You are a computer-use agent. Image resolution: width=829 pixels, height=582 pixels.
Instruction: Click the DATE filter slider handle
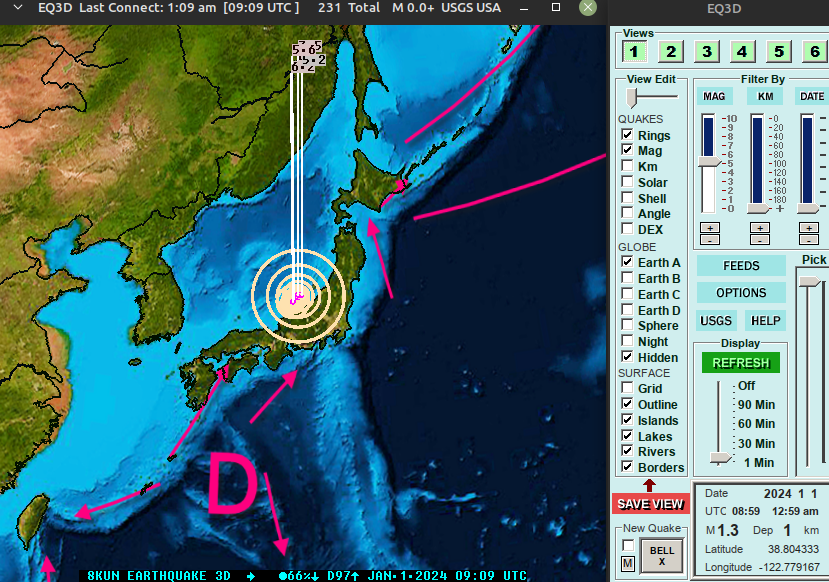[x=808, y=209]
